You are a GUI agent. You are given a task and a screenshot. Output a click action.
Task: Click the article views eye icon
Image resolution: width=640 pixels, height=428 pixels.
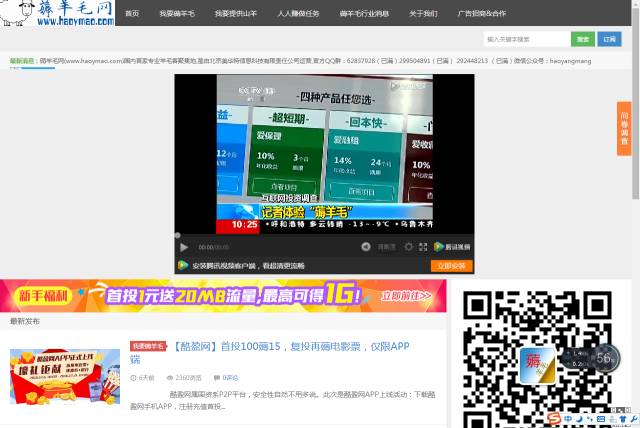click(170, 378)
